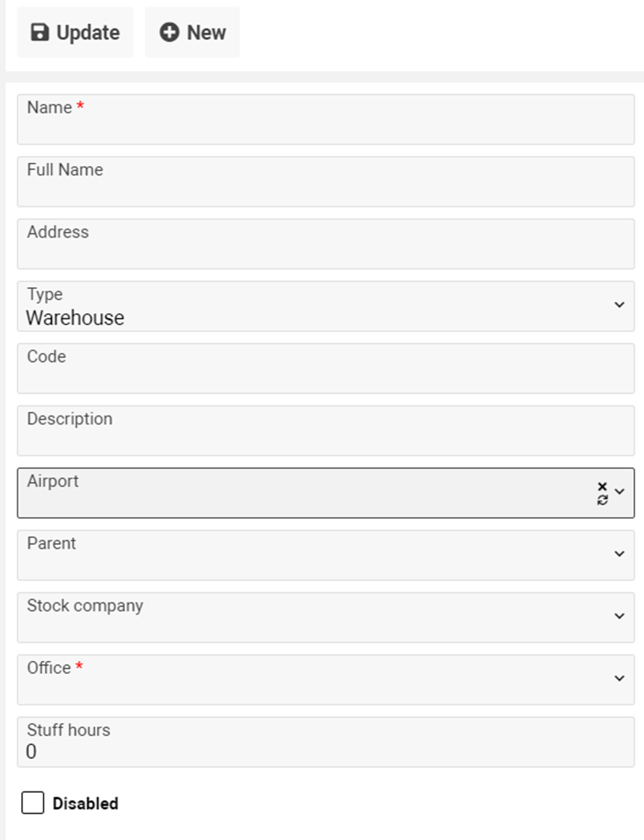The width and height of the screenshot is (644, 840).
Task: Click the plus circle icon
Action: (x=170, y=33)
